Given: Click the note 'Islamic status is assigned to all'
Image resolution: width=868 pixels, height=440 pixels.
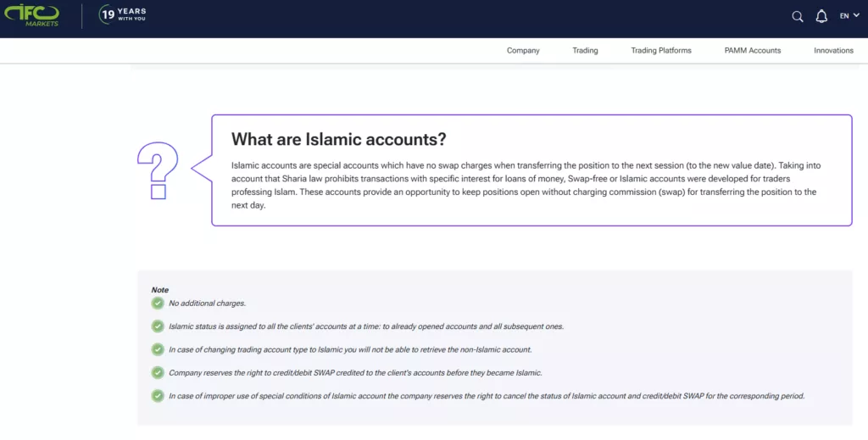Looking at the screenshot, I should point(366,326).
